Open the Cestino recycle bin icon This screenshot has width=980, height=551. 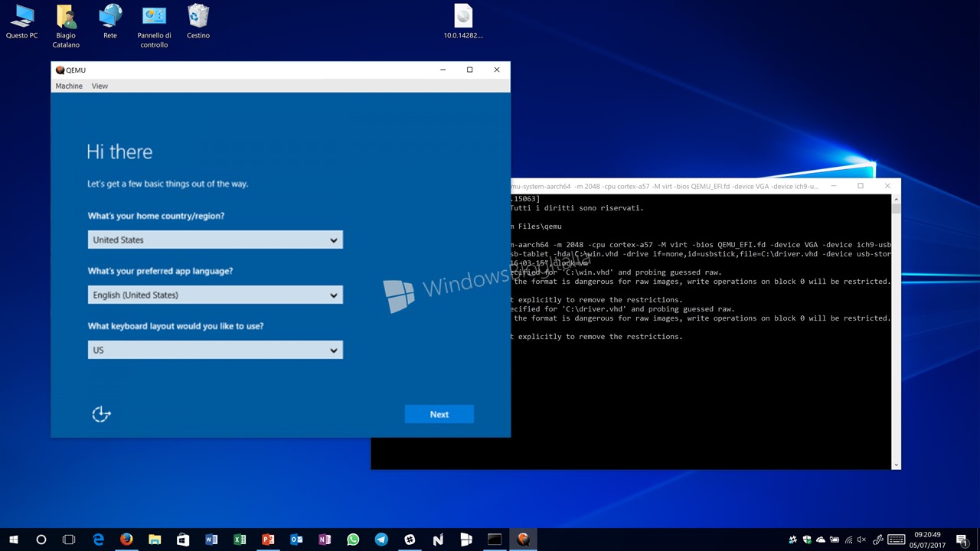click(x=198, y=22)
